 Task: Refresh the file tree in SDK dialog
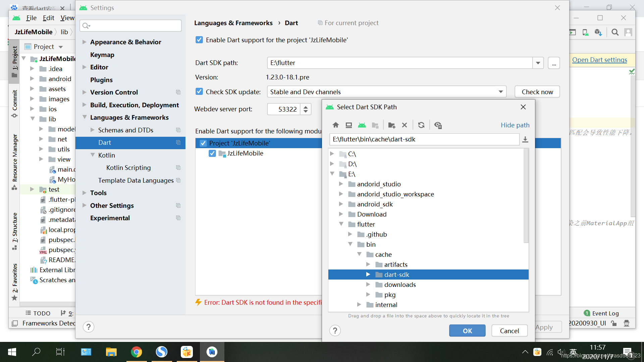421,125
